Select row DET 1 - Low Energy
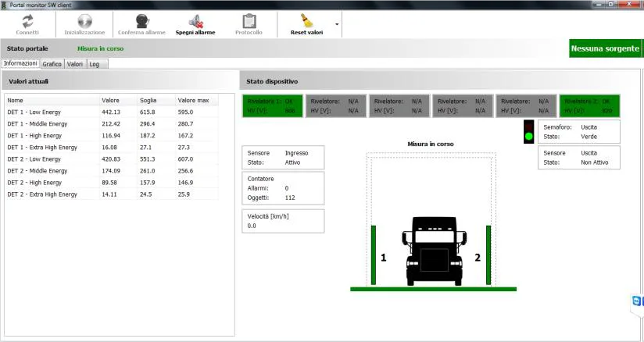 click(112, 112)
